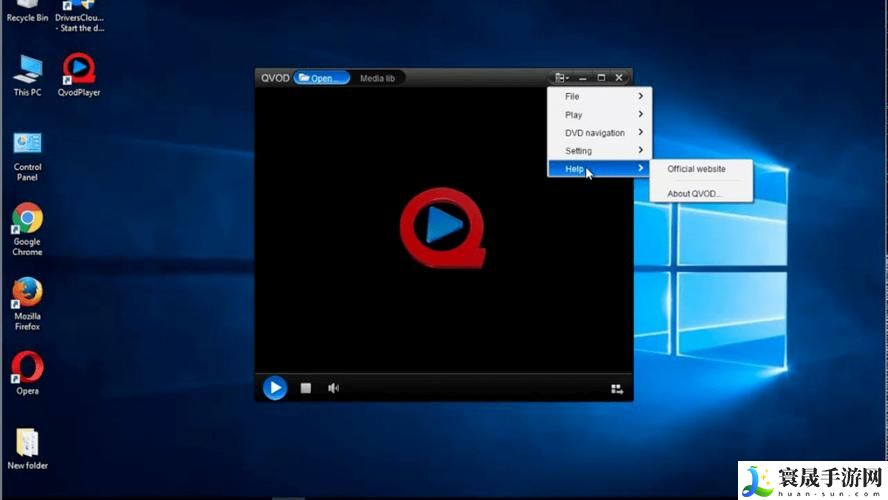888x500 pixels.
Task: Stop playback with the square stop button
Action: (306, 388)
